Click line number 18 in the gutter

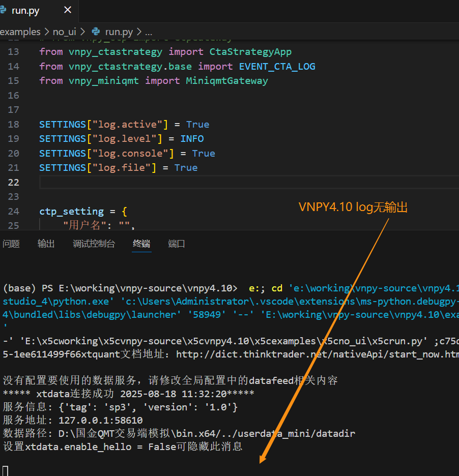click(13, 125)
